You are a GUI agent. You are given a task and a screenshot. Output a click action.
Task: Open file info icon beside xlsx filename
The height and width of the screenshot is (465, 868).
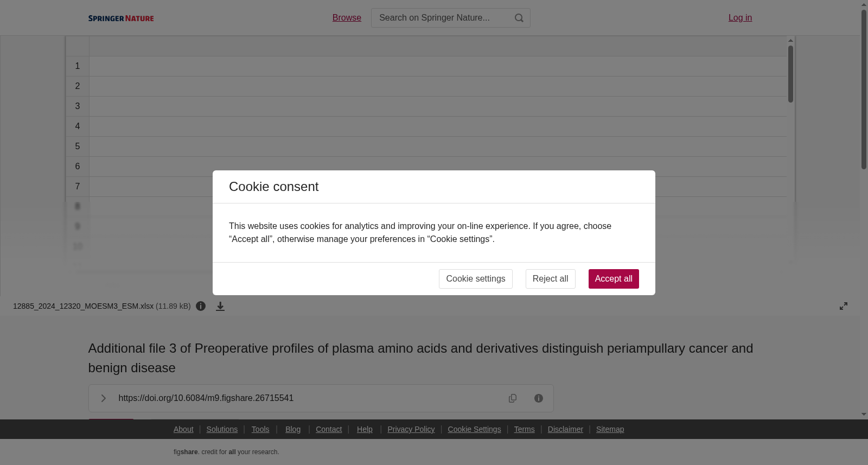pos(201,306)
